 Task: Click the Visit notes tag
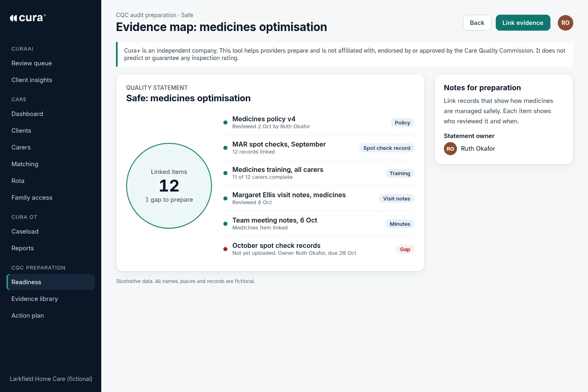396,199
